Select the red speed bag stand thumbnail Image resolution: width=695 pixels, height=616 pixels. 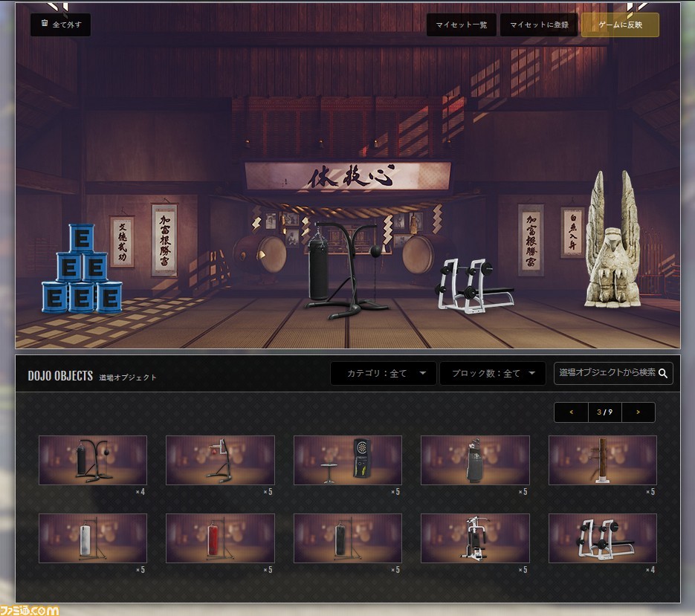(220, 460)
